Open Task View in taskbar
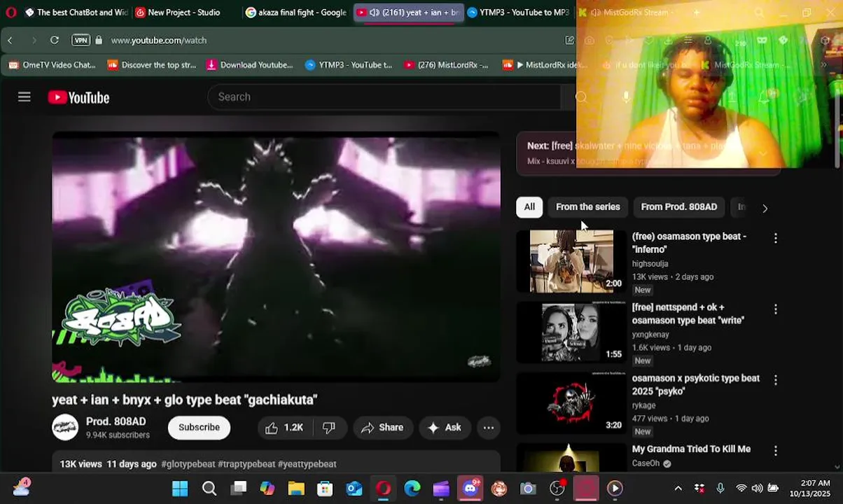Screen dimensions: 843x504 point(239,489)
